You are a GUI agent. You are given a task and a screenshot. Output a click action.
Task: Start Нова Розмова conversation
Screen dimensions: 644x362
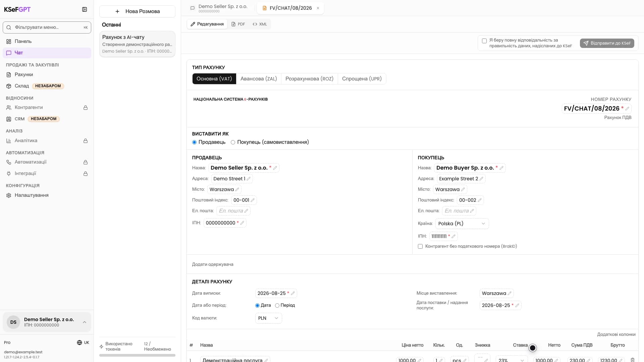click(137, 11)
